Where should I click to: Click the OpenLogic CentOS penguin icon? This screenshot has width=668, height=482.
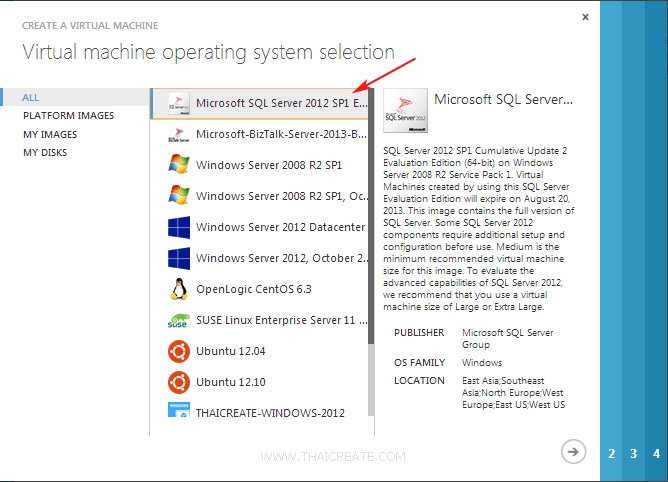179,289
